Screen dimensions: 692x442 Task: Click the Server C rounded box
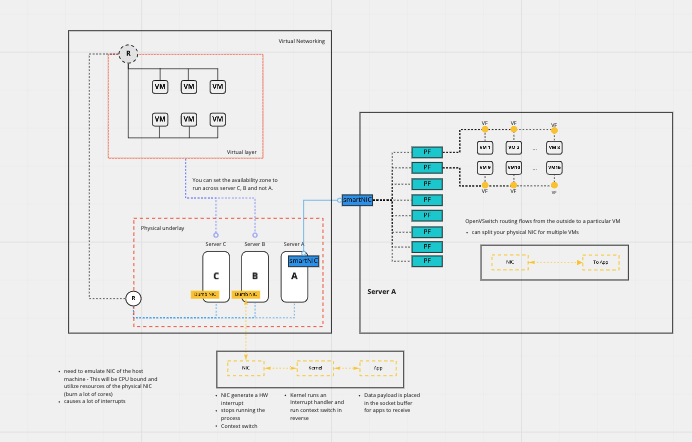pos(216,275)
